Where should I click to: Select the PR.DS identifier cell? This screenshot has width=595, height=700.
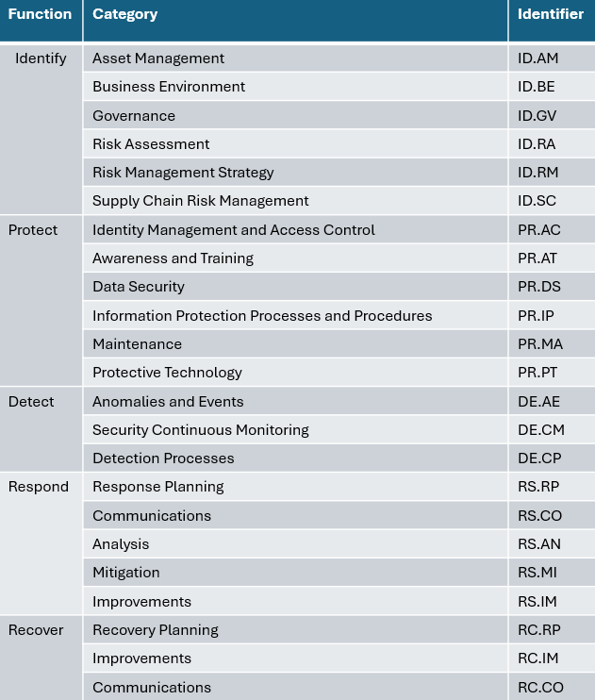[x=552, y=287]
